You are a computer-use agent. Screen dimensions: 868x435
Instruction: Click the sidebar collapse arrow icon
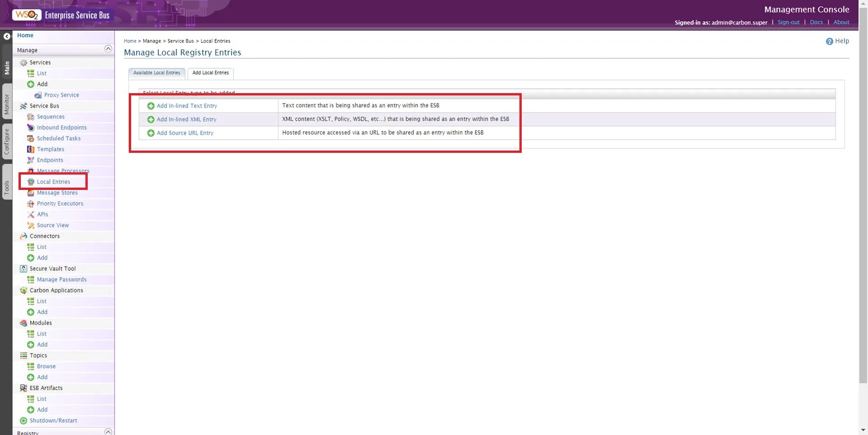(x=7, y=36)
